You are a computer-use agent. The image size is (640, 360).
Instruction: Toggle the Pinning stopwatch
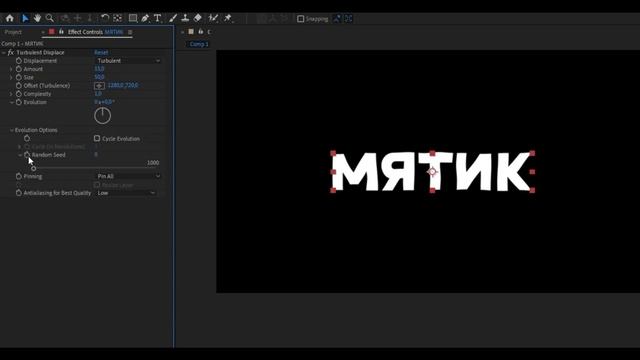click(19, 176)
